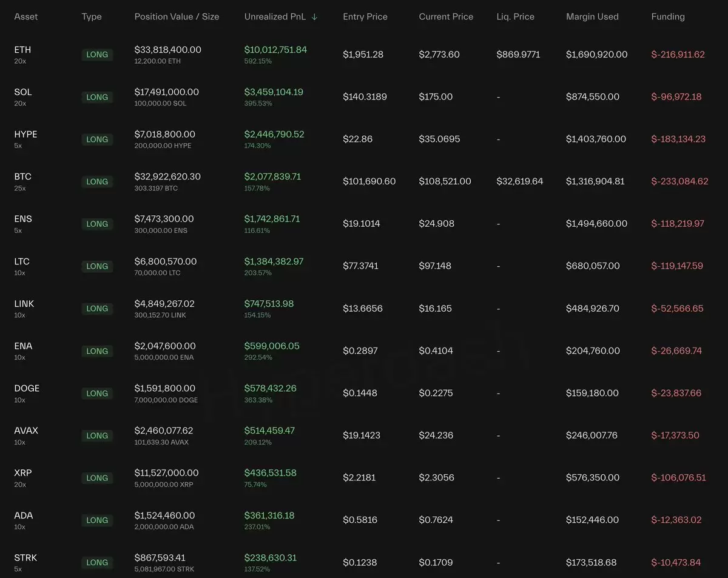This screenshot has width=728, height=578.
Task: Open the SOL asset position
Action: point(23,92)
